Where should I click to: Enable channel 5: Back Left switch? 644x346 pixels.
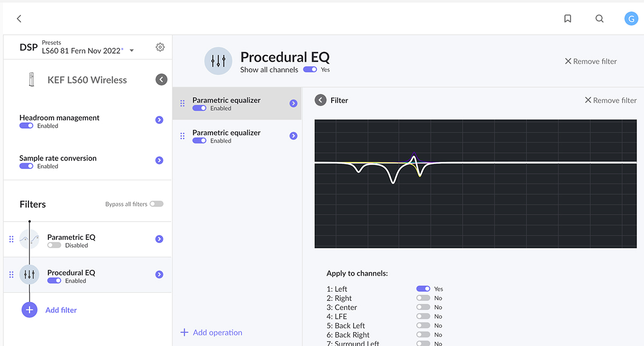pyautogui.click(x=423, y=326)
